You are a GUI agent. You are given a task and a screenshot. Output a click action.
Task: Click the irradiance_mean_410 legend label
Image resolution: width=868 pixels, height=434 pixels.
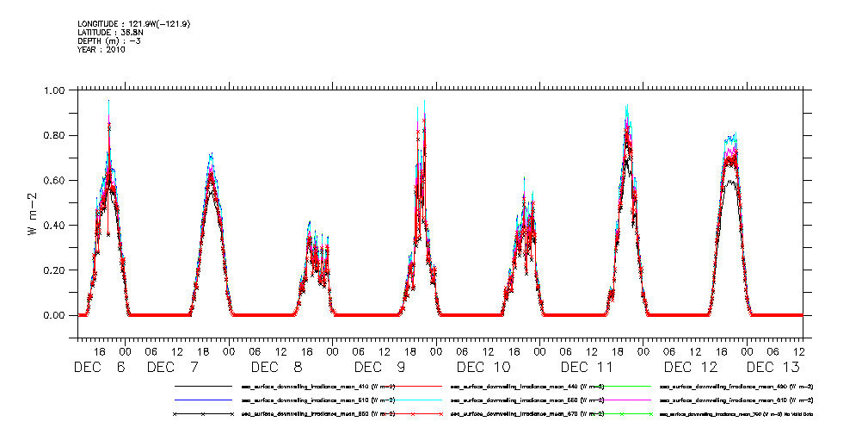318,386
